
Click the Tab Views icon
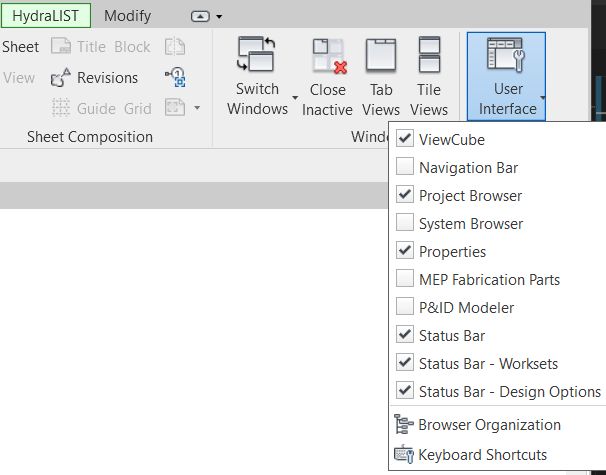click(381, 55)
